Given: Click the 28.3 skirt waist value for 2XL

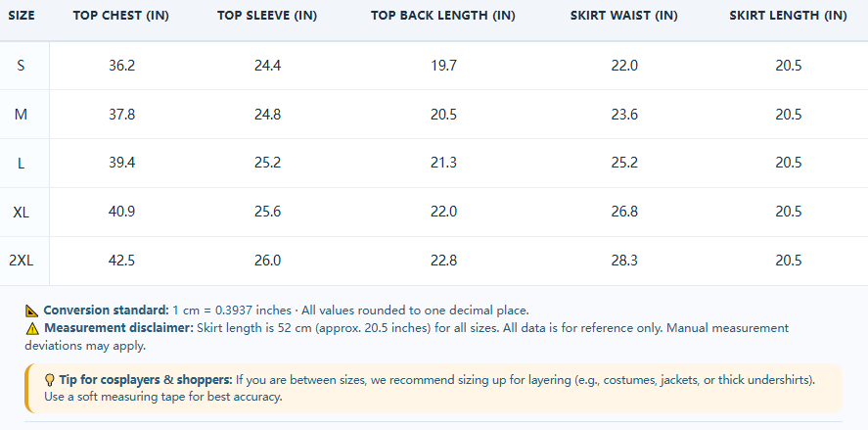Looking at the screenshot, I should click(x=624, y=261).
